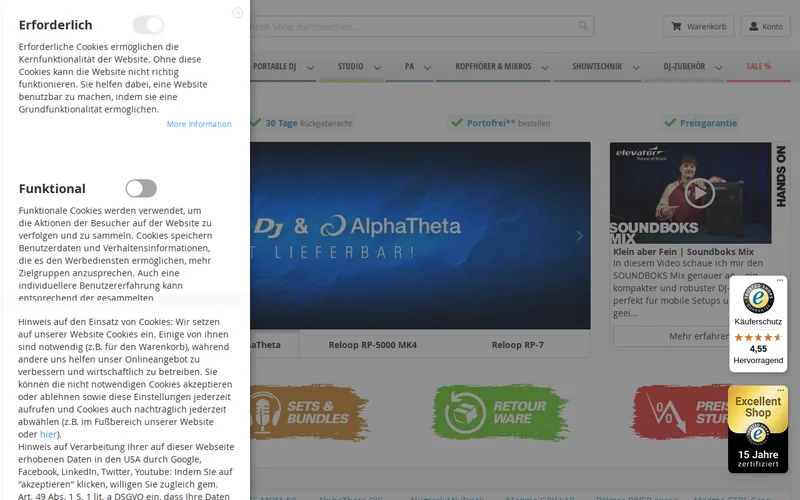The image size is (800, 500).
Task: Click the green checkmark beside Preisgarantie
Action: click(x=670, y=122)
